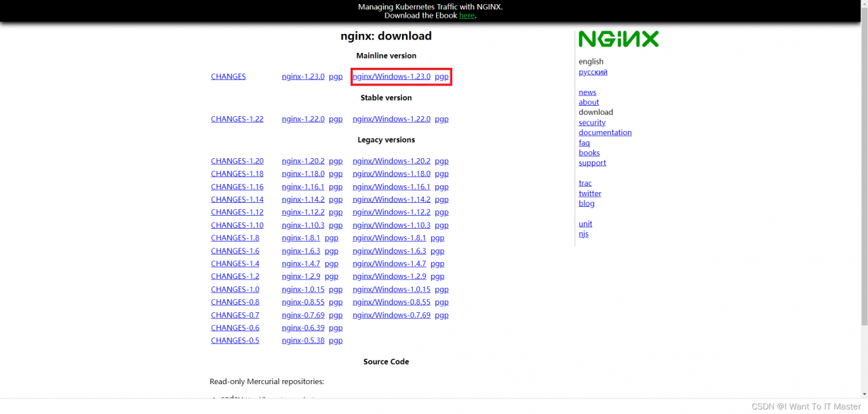868x414 pixels.
Task: Open the njs link in sidebar
Action: coord(583,234)
